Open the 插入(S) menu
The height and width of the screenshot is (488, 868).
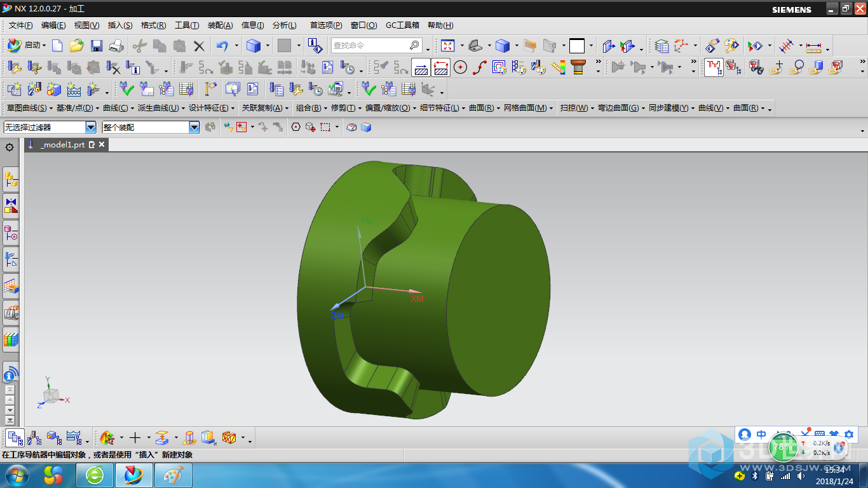point(120,25)
